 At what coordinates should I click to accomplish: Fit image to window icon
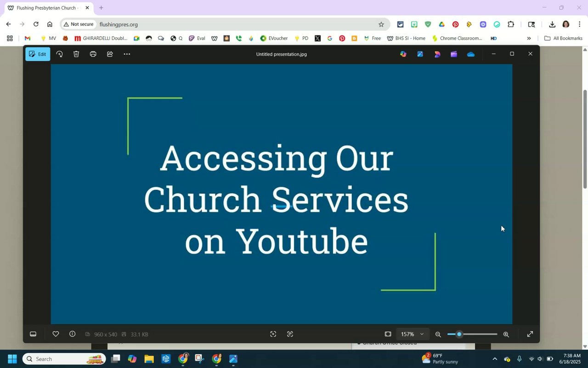point(388,334)
